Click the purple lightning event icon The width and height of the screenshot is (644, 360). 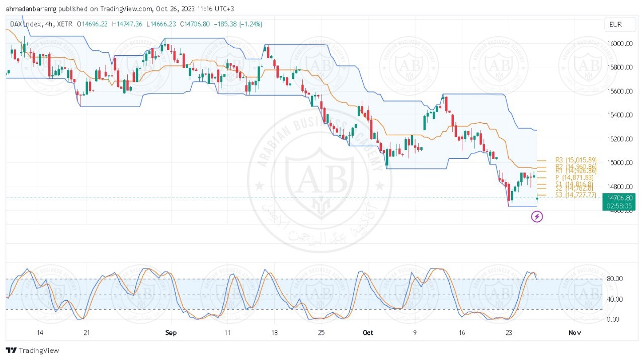[537, 217]
